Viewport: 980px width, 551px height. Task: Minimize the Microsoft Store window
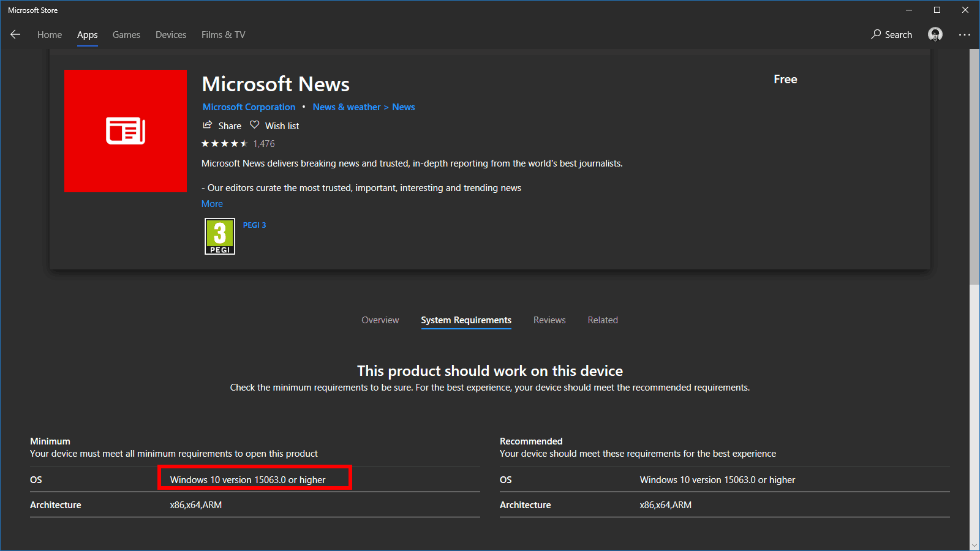pyautogui.click(x=909, y=10)
